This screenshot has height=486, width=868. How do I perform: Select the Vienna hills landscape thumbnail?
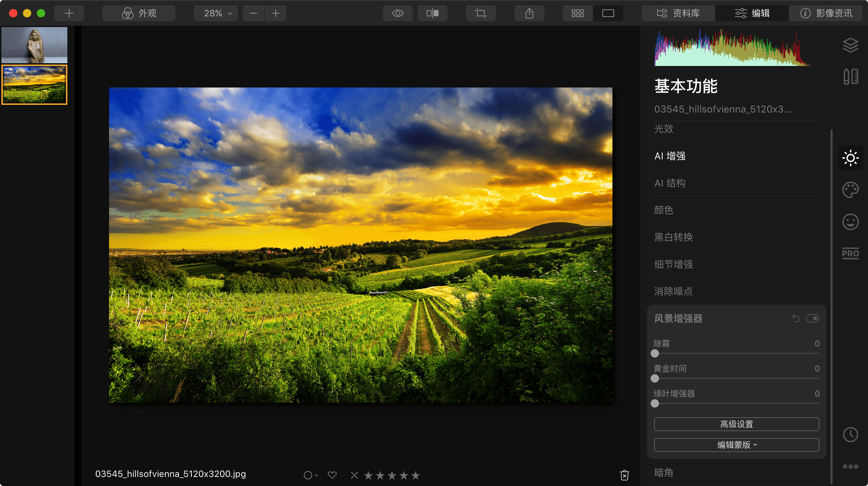pyautogui.click(x=34, y=85)
